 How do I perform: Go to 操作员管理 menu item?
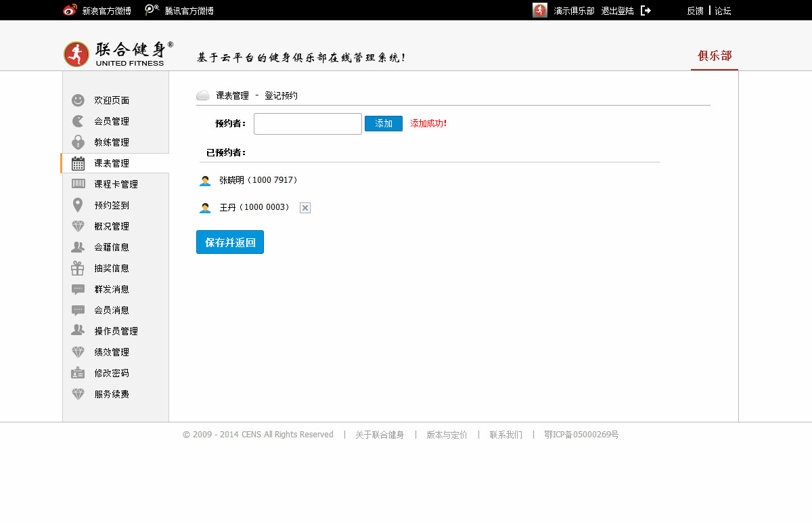(116, 331)
